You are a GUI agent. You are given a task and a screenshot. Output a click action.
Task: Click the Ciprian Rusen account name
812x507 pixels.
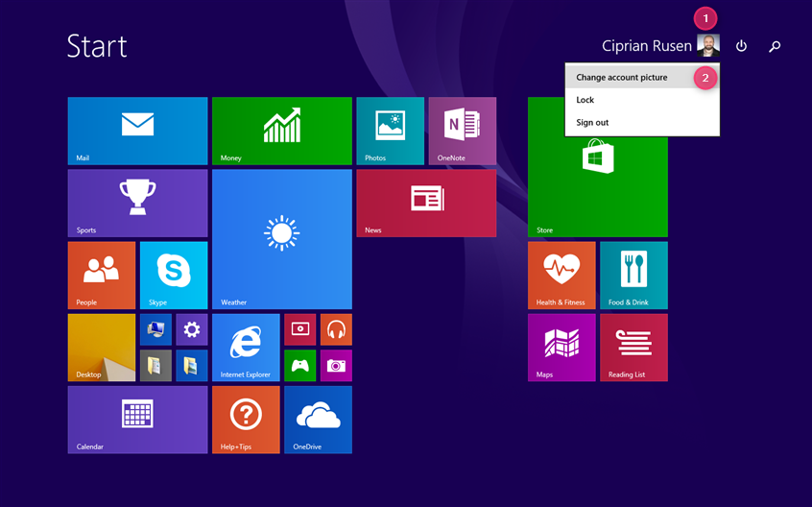coord(647,46)
